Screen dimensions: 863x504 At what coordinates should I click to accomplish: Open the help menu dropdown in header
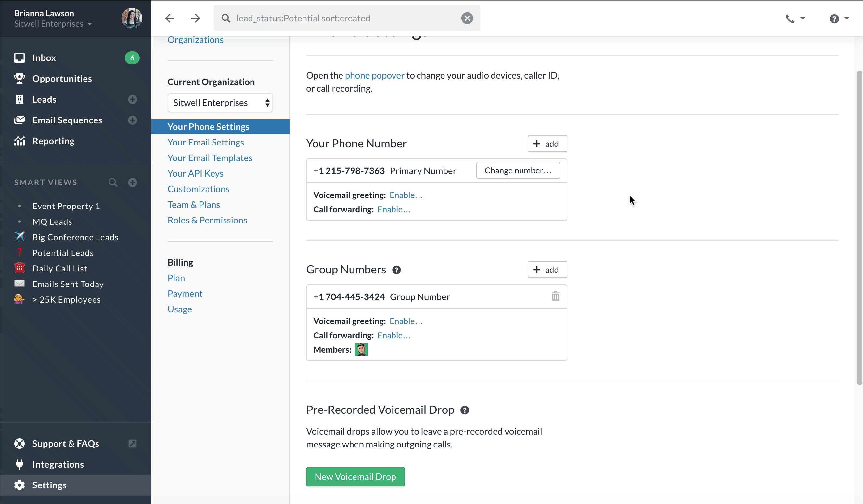(839, 19)
